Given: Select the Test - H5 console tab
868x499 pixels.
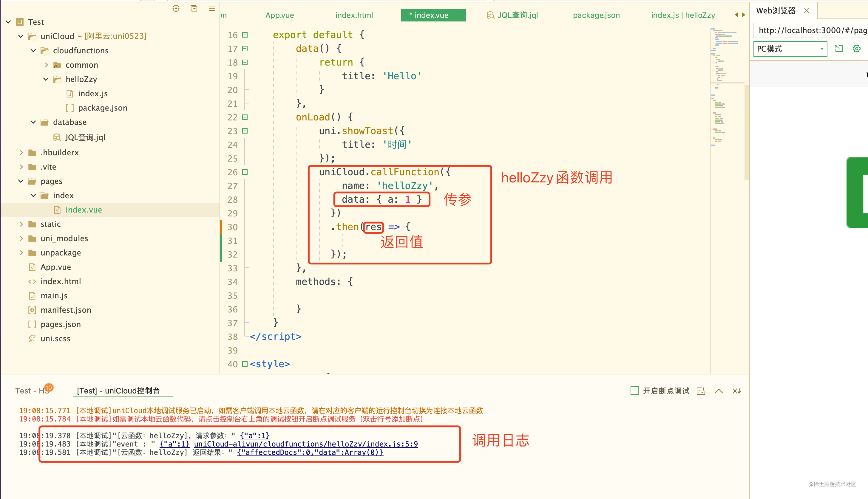Looking at the screenshot, I should [x=33, y=391].
